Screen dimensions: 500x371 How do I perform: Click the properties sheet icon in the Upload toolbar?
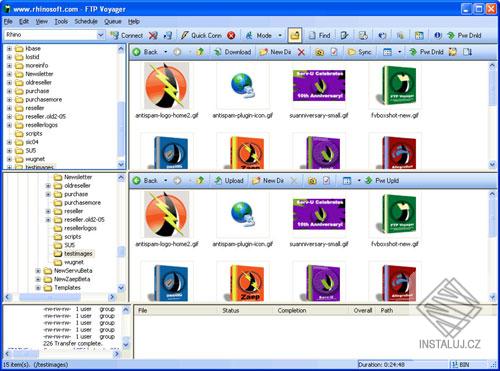(x=326, y=181)
